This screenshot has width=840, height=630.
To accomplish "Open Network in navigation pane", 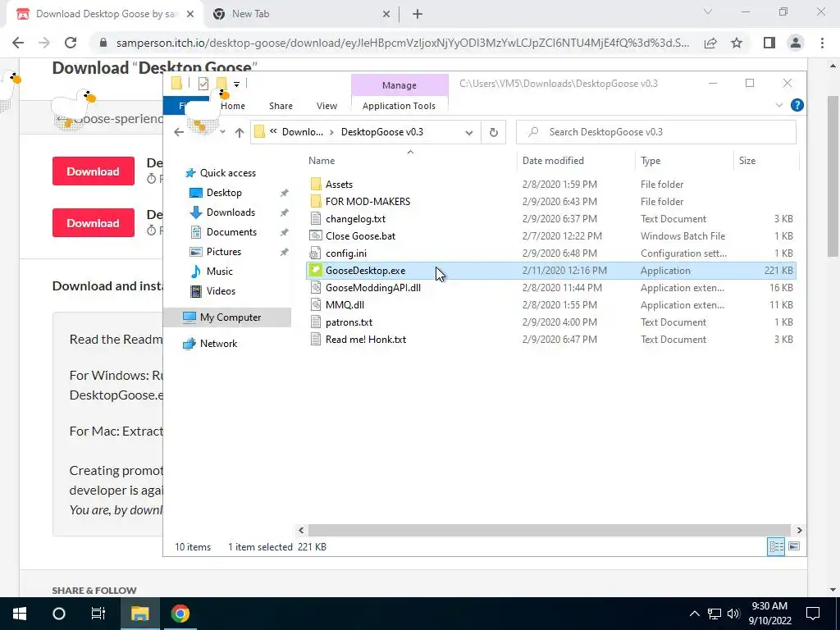I will pos(218,344).
